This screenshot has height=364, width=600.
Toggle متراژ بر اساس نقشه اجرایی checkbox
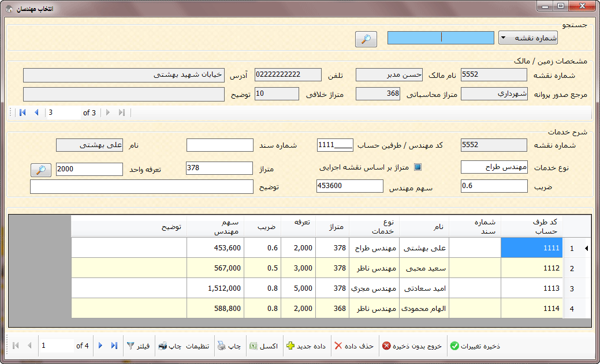tap(419, 167)
